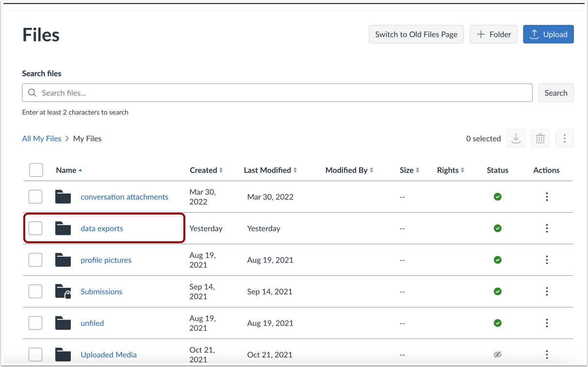588x367 pixels.
Task: Open actions menu for conversation attachments
Action: coord(547,197)
